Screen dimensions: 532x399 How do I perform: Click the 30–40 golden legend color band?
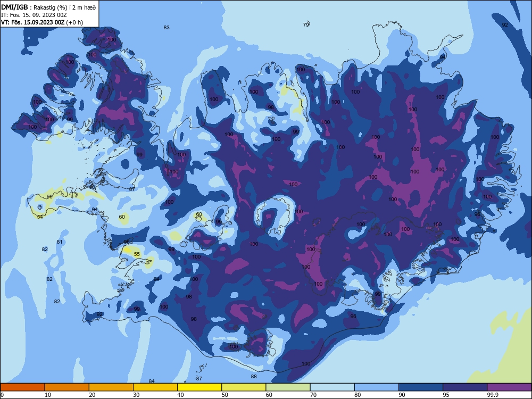(155, 387)
